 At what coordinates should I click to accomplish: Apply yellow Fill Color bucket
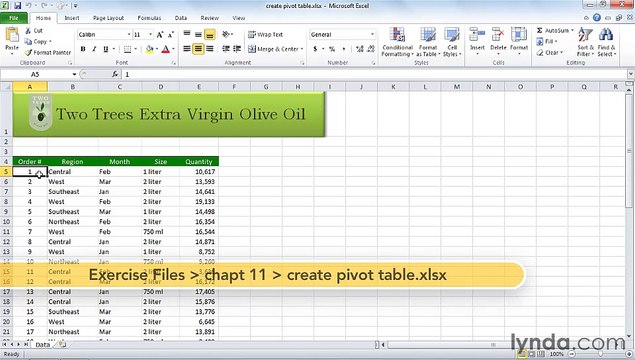(149, 49)
